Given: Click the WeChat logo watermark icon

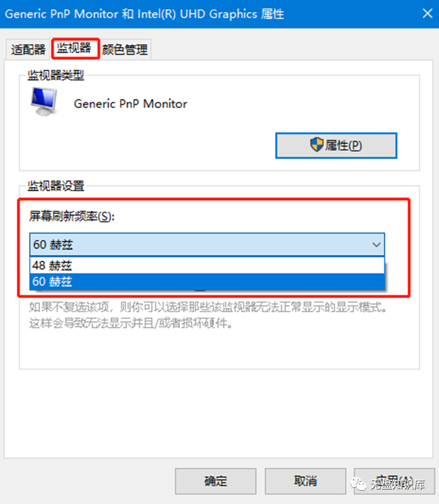Looking at the screenshot, I should [x=358, y=485].
